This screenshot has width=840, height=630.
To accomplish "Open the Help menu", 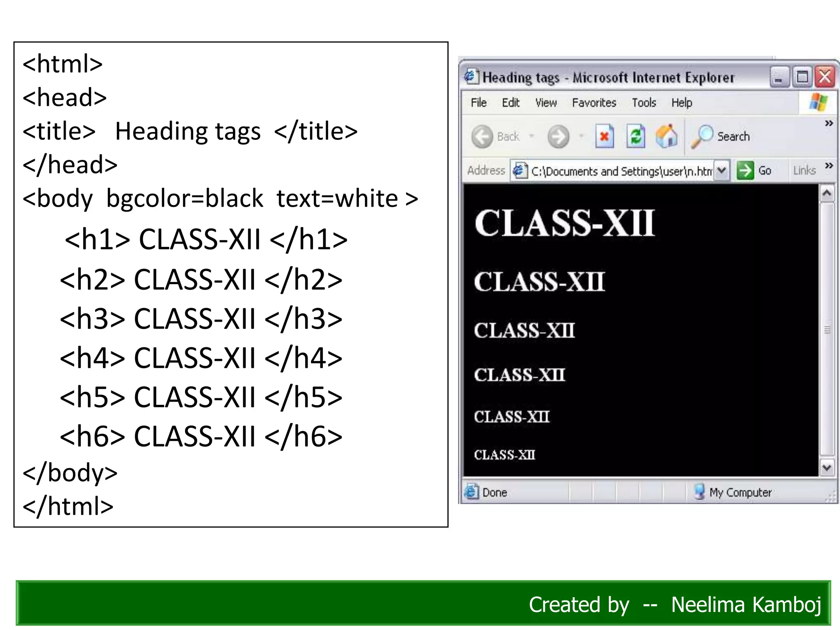I will pyautogui.click(x=682, y=103).
